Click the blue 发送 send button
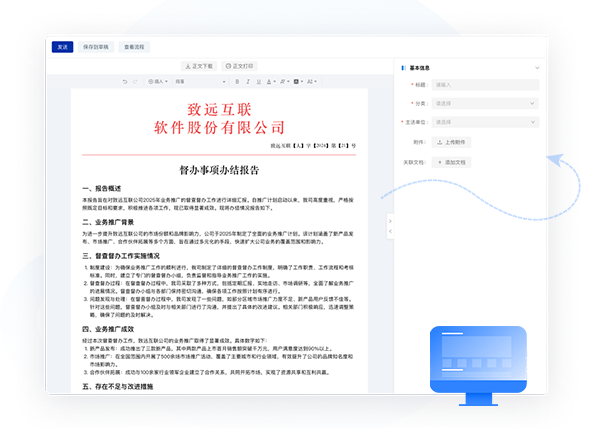605x428 pixels. (63, 47)
